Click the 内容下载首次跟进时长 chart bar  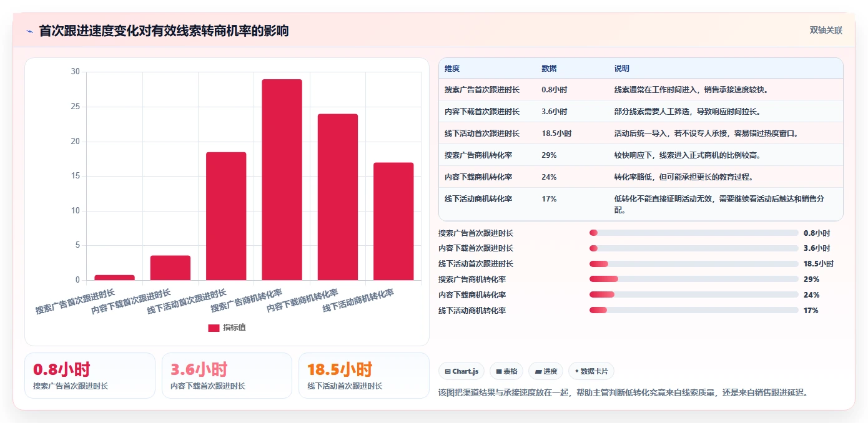[x=170, y=268]
